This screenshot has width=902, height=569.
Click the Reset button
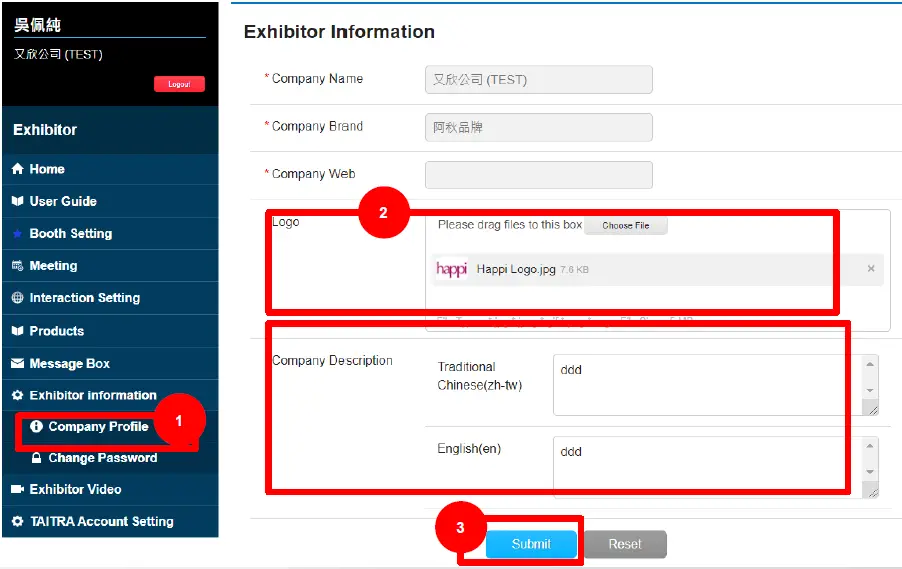click(x=625, y=544)
